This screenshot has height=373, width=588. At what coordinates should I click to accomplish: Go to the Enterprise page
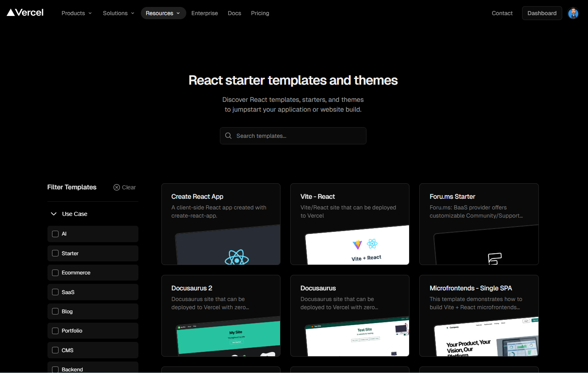click(204, 13)
